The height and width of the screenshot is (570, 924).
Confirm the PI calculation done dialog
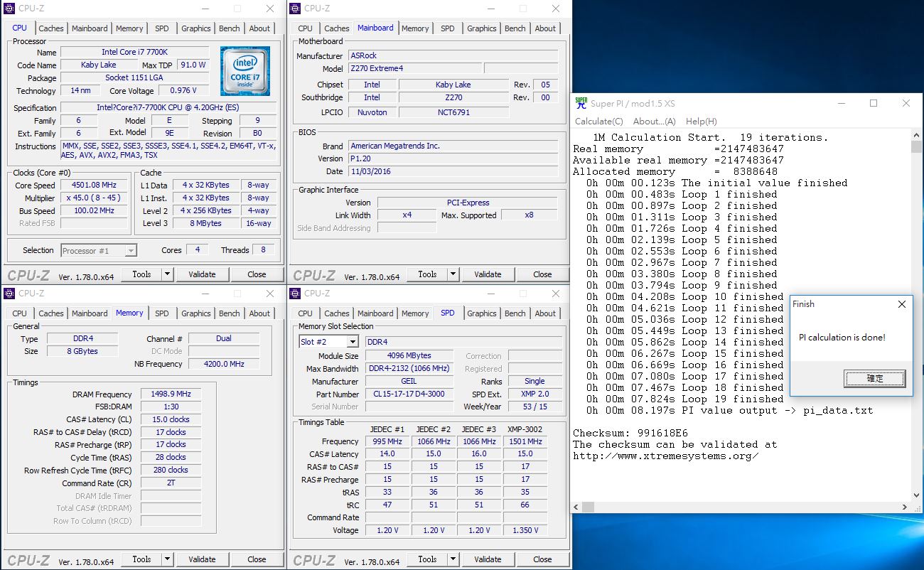coord(875,379)
